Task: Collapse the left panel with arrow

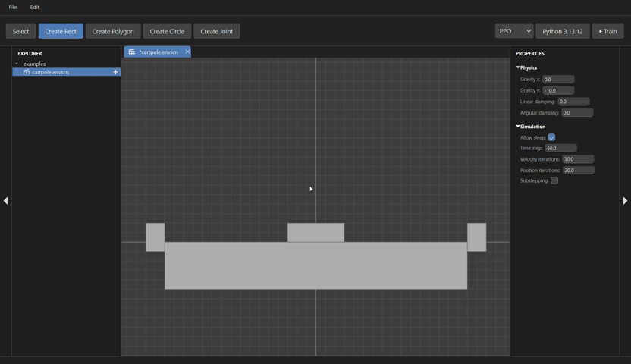Action: 6,201
